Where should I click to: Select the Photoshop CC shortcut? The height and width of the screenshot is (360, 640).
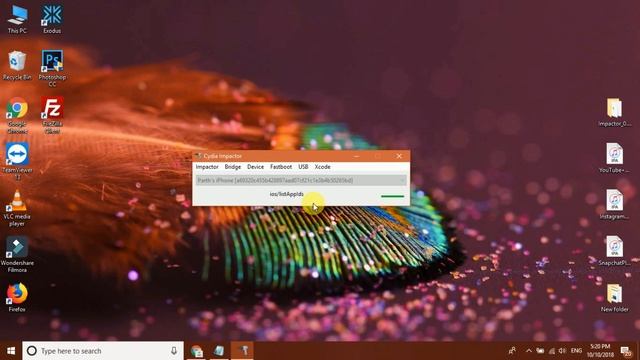tap(52, 68)
